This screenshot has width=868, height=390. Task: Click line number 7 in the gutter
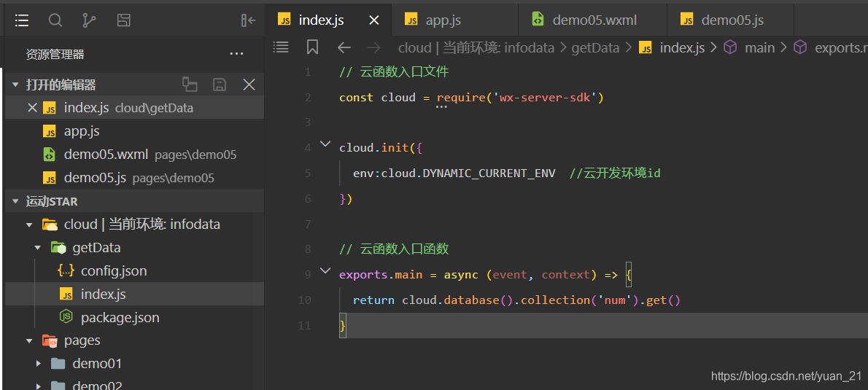pos(308,224)
